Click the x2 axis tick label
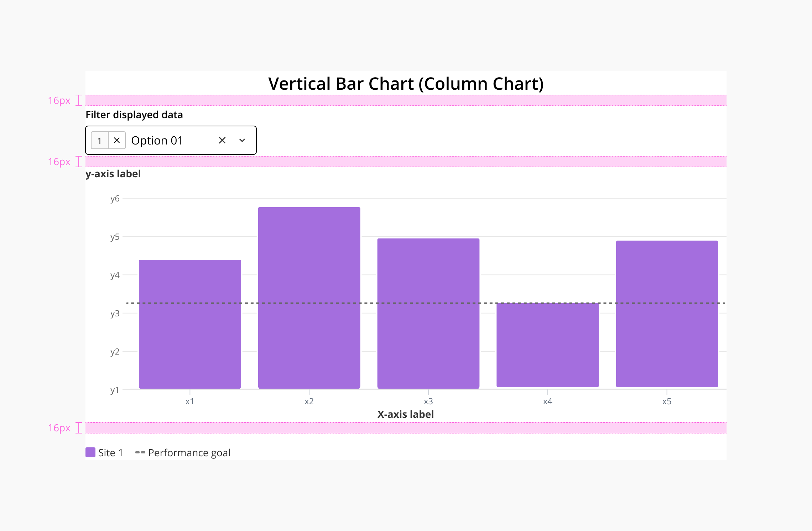Image resolution: width=812 pixels, height=531 pixels. [x=309, y=401]
